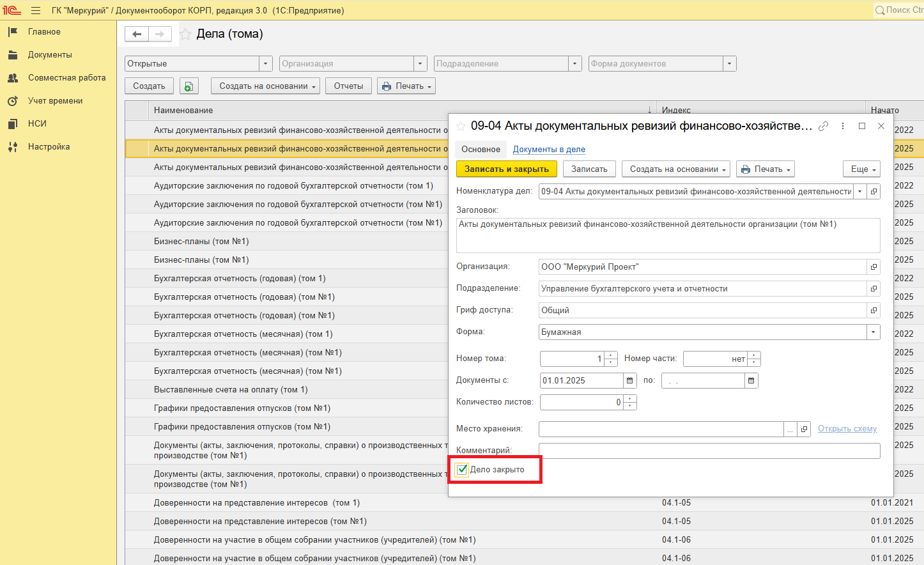Click the copy-create icon next to Создать
Screen dimensions: 924x565
[x=189, y=86]
